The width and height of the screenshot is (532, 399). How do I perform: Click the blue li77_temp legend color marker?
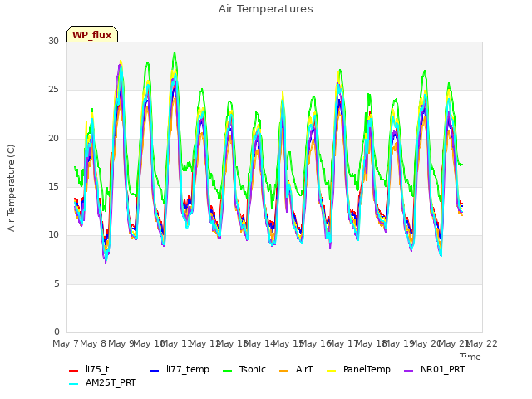tap(155, 371)
